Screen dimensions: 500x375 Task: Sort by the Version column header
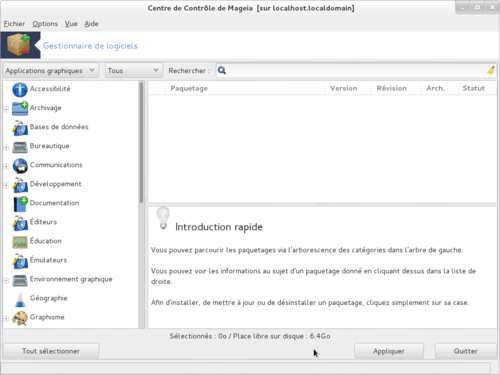coord(348,88)
